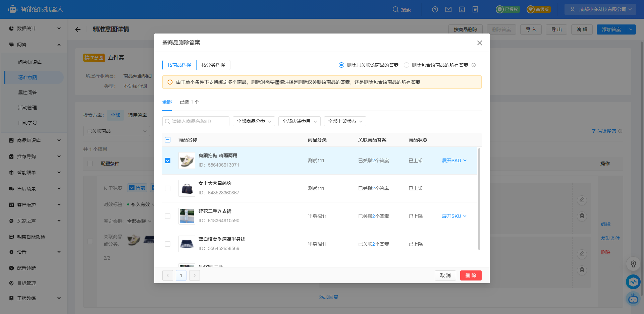Check the 碎花二手连衣裙 product checkbox
The height and width of the screenshot is (314, 644).
[168, 216]
